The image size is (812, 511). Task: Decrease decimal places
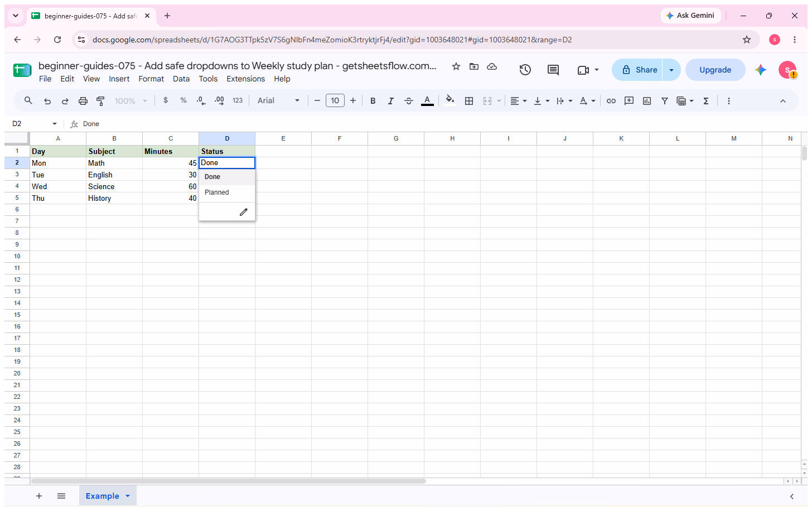tap(201, 100)
